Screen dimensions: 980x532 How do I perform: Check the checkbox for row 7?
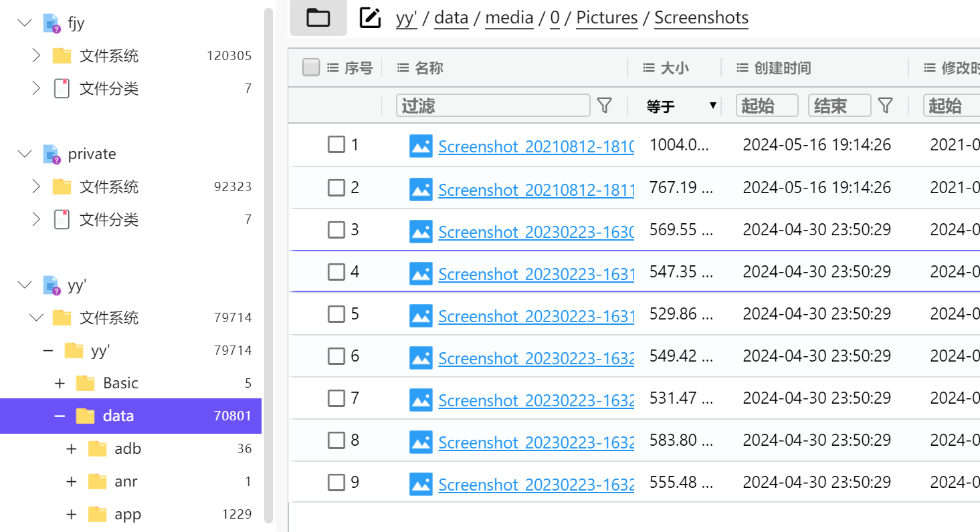pos(336,398)
